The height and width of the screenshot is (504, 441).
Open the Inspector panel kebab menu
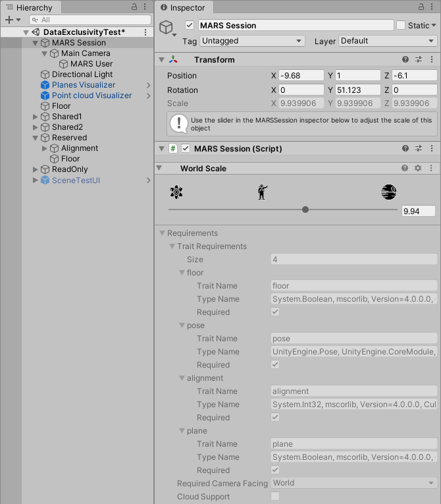coord(432,7)
